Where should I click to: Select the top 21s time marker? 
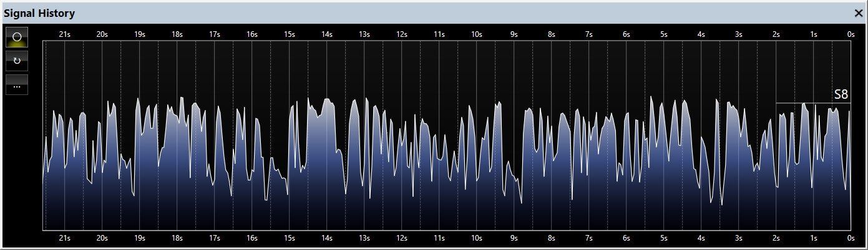pyautogui.click(x=64, y=34)
